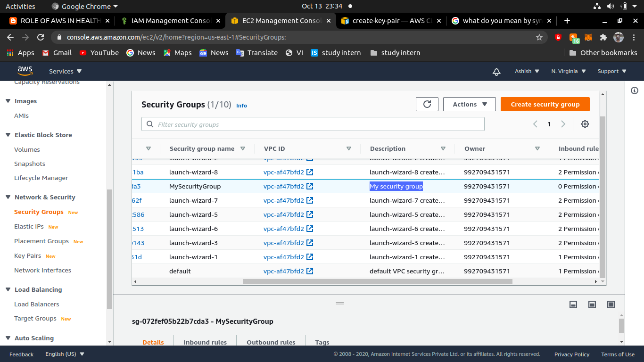The height and width of the screenshot is (362, 644).
Task: Collapse the Load Balancing section
Action: coord(8,289)
